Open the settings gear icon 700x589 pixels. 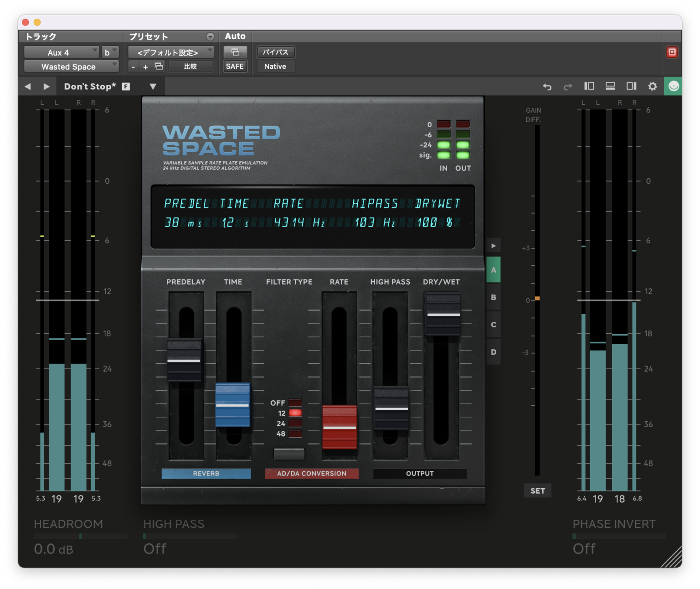[x=653, y=86]
